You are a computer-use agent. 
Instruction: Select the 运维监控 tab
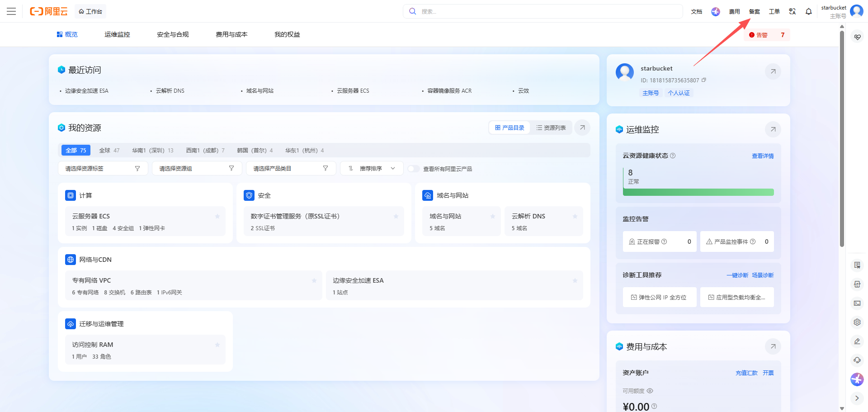117,34
